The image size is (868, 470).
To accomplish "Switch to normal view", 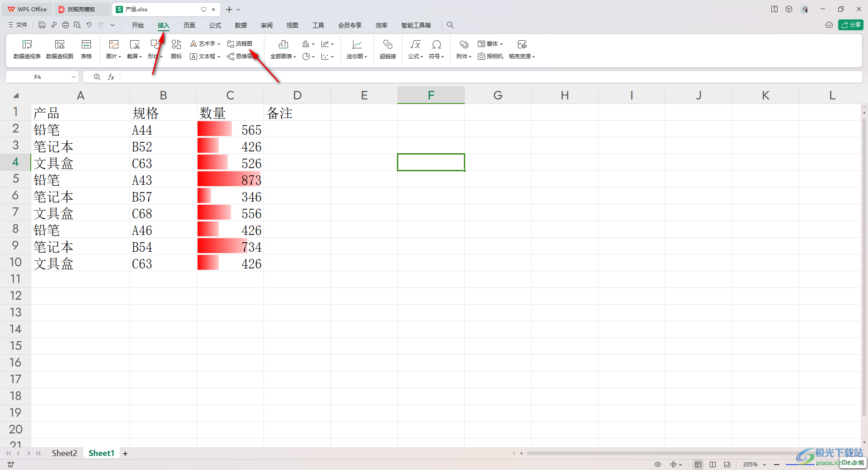I will (x=698, y=464).
